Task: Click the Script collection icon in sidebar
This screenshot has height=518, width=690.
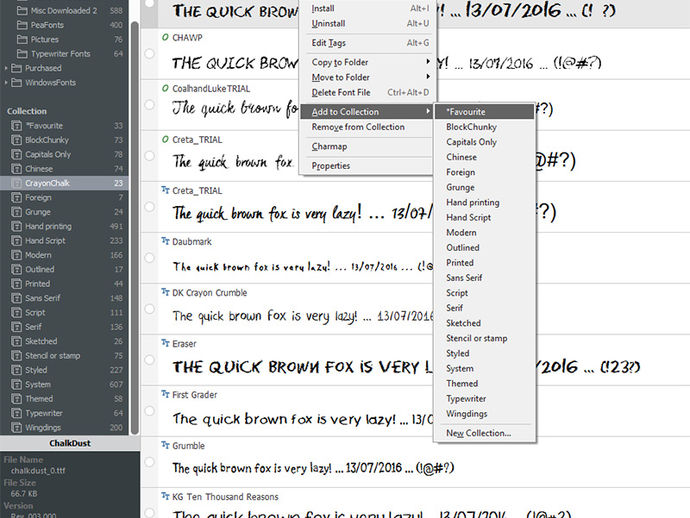Action: tap(16, 312)
